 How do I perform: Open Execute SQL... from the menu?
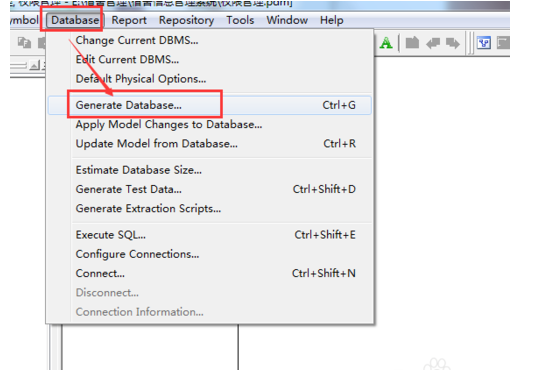[x=210, y=235]
